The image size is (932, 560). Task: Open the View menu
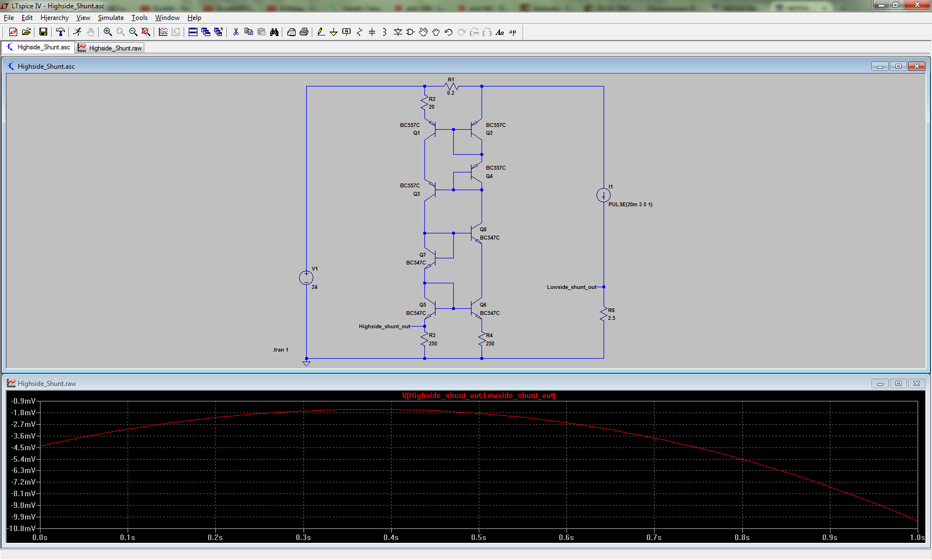point(83,18)
